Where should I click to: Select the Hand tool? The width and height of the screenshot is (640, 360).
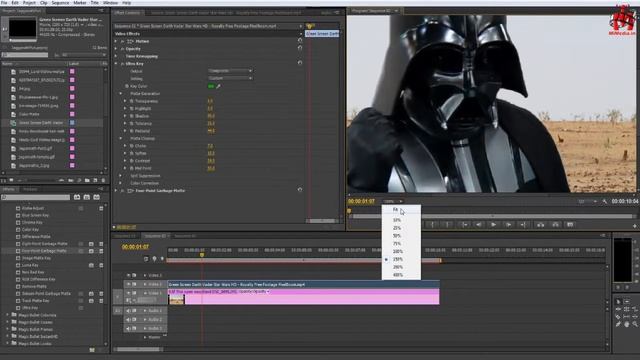coord(627,324)
